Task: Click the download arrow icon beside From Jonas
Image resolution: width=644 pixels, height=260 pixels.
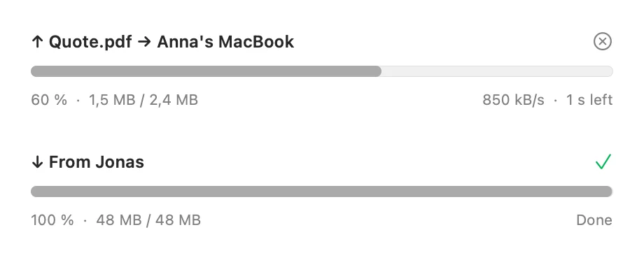Action: [37, 162]
